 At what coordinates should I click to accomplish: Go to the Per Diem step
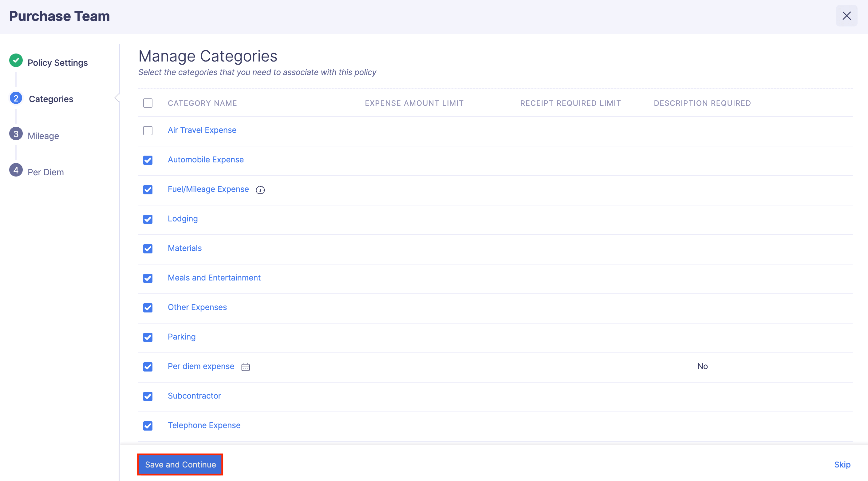click(x=45, y=172)
